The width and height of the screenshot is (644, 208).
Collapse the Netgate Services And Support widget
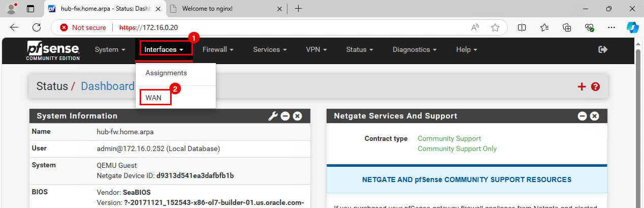coord(582,116)
